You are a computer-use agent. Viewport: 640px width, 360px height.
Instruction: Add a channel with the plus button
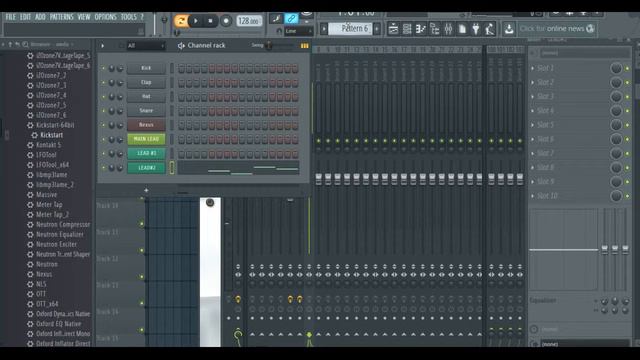coord(146,190)
